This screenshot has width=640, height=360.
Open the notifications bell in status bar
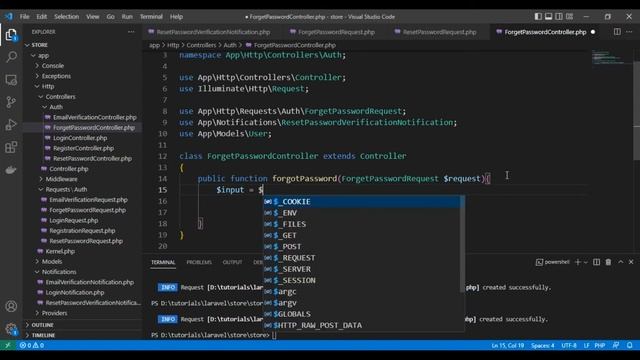630,345
